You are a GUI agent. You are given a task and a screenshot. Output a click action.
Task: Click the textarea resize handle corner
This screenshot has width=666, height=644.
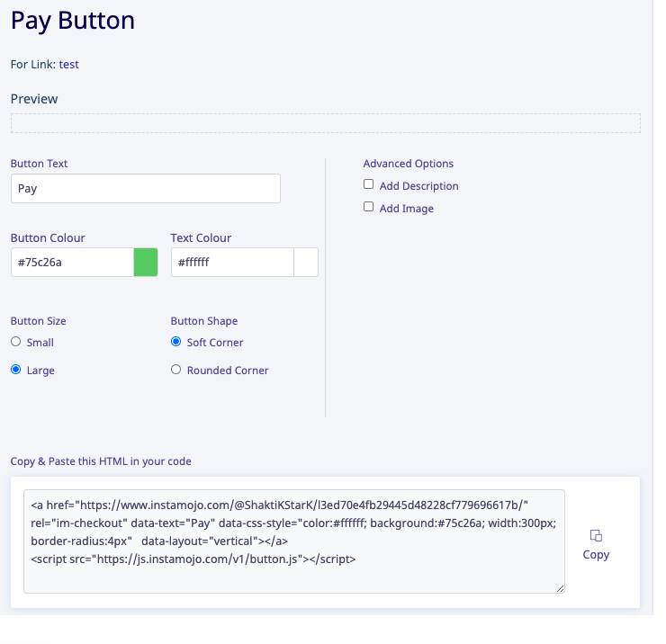(560, 588)
